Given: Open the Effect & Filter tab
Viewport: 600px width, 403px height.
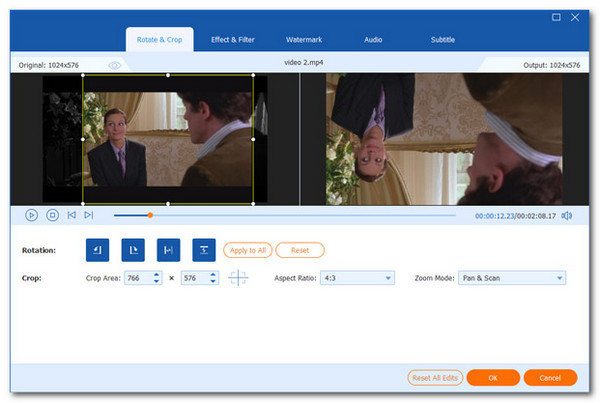Looking at the screenshot, I should (233, 39).
